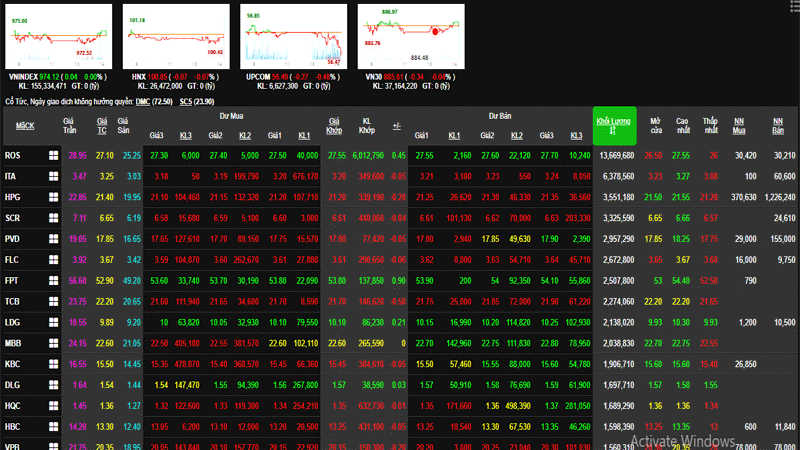Select the HQC stock symbol
The image size is (800, 450).
click(x=13, y=407)
